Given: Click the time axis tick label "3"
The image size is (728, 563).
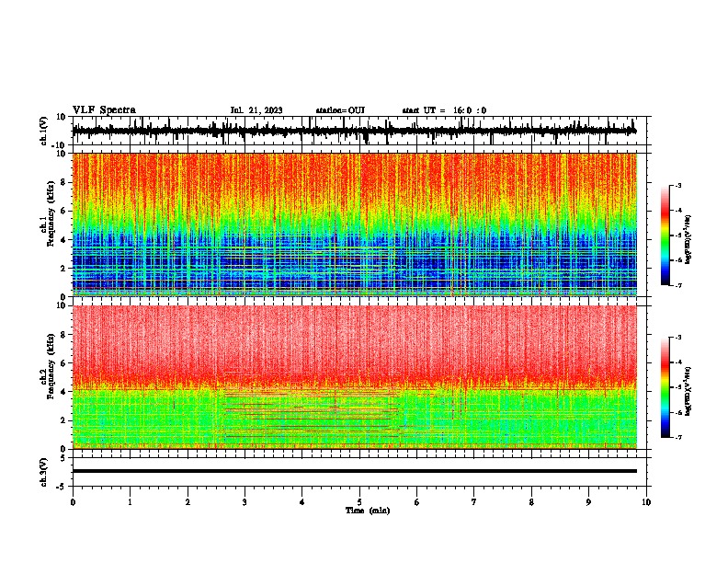Looking at the screenshot, I should [245, 502].
